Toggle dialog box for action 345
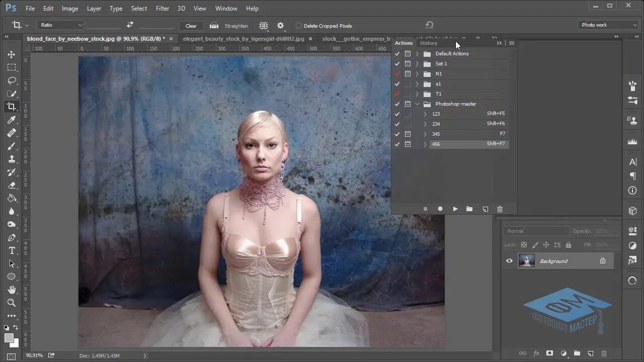The height and width of the screenshot is (362, 644). (x=408, y=134)
